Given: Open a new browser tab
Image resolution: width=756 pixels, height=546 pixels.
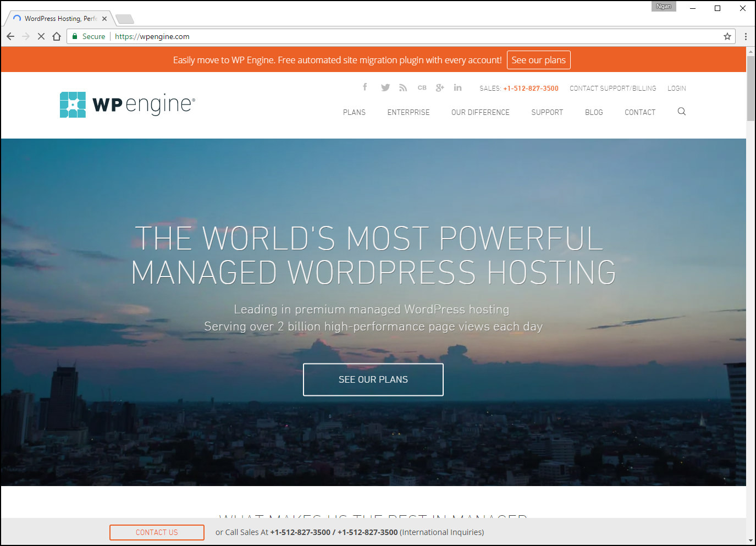Looking at the screenshot, I should pyautogui.click(x=125, y=19).
